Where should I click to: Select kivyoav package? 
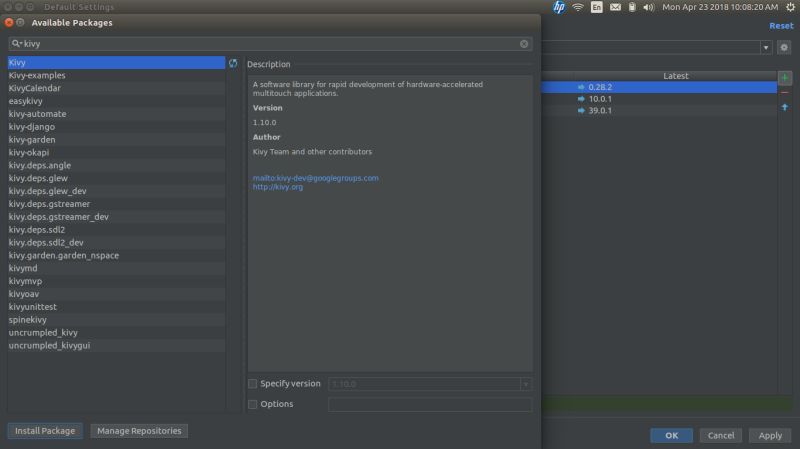click(116, 294)
